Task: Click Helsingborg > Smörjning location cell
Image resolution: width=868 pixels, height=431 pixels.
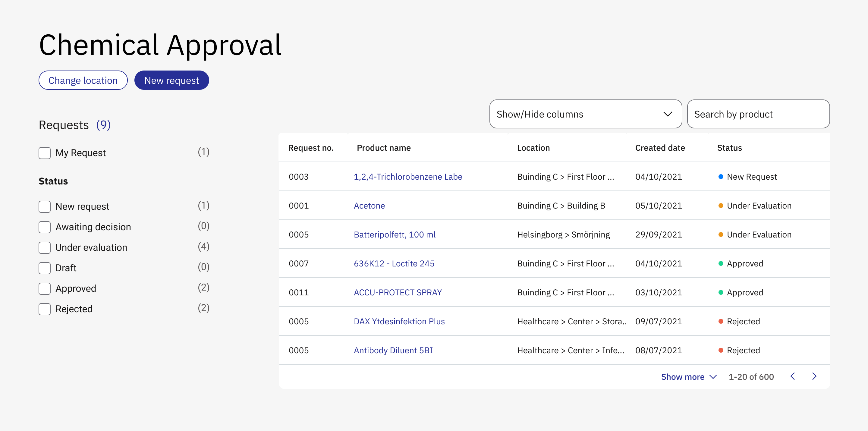Action: tap(563, 235)
